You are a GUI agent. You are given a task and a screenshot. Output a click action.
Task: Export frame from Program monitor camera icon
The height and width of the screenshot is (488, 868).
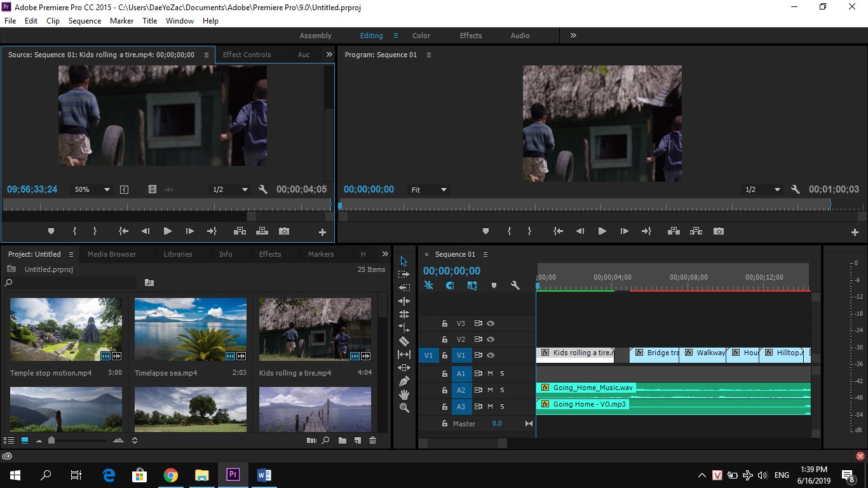click(719, 231)
